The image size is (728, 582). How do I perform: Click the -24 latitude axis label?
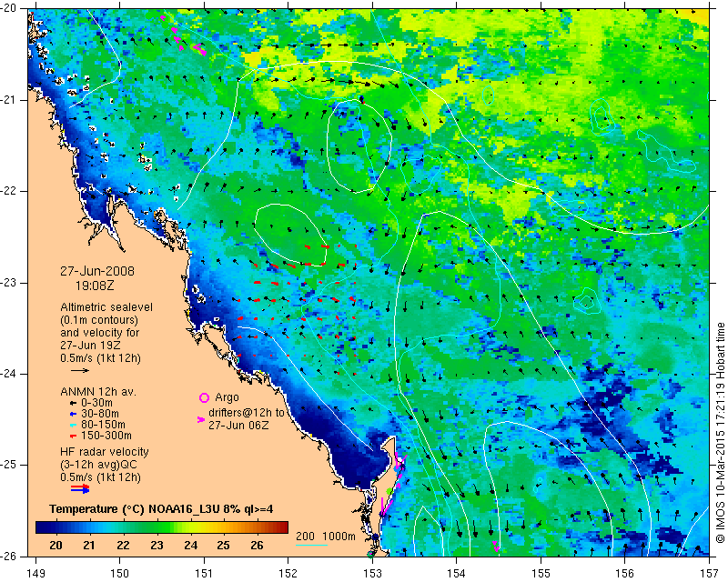pos(9,374)
